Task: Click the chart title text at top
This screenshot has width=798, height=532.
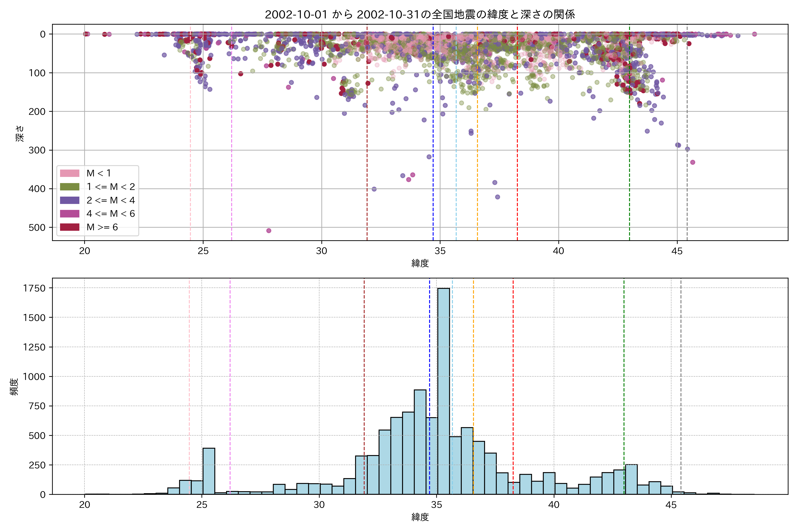Action: tap(420, 15)
